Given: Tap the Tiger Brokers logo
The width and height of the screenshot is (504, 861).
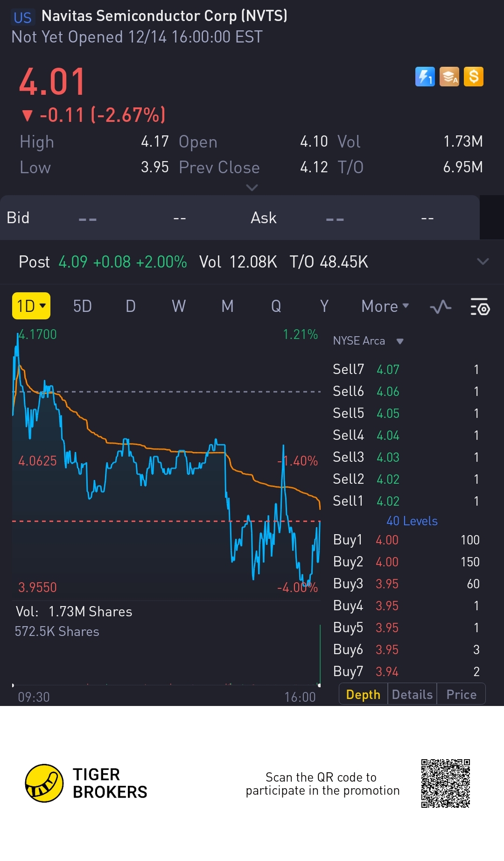Looking at the screenshot, I should pos(86,783).
